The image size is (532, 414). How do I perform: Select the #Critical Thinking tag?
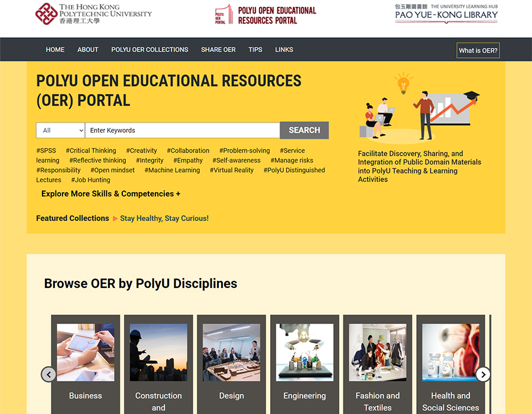91,151
